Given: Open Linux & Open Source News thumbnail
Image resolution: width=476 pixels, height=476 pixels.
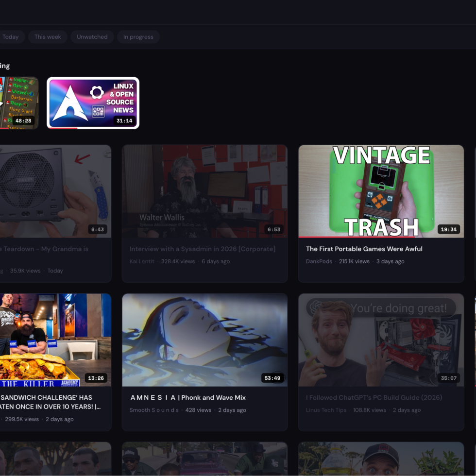Looking at the screenshot, I should (x=93, y=103).
